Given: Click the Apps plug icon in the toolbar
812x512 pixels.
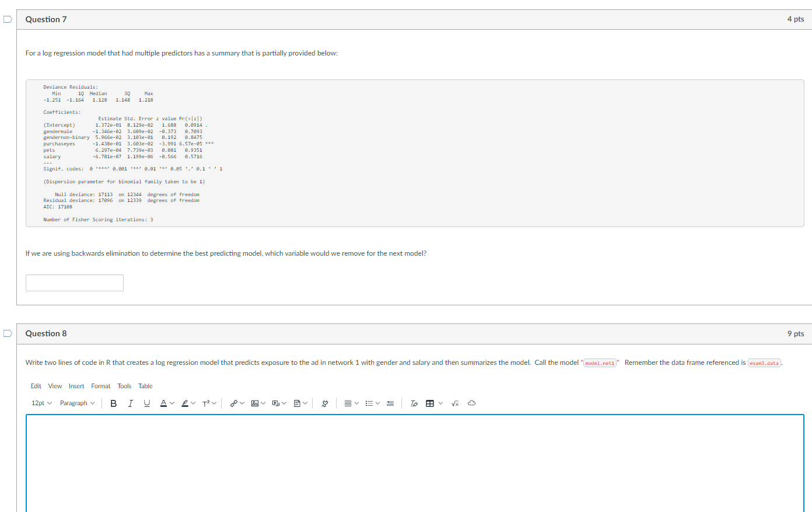Looking at the screenshot, I should tap(325, 403).
